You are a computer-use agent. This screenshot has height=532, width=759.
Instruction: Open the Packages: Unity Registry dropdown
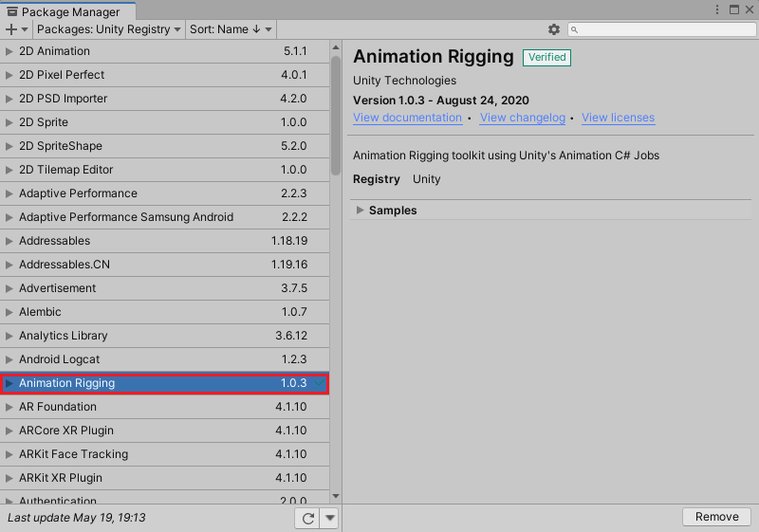click(109, 29)
